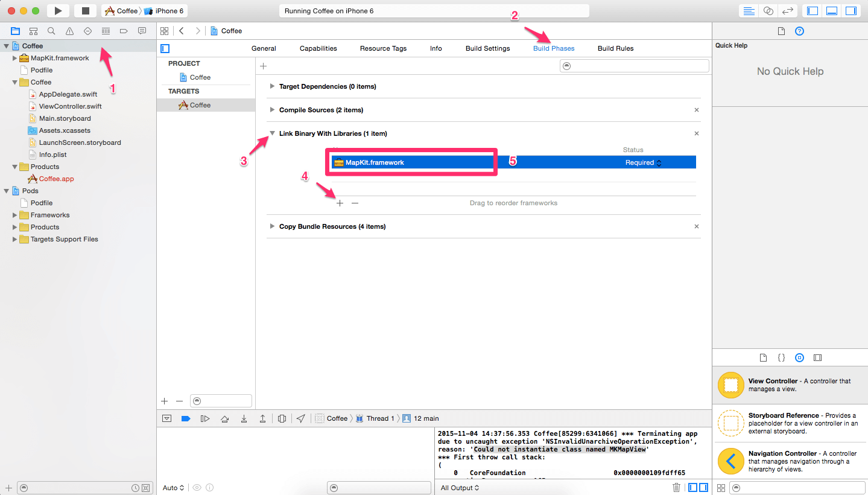Open the related items grid menu
The height and width of the screenshot is (495, 868).
[x=164, y=31]
